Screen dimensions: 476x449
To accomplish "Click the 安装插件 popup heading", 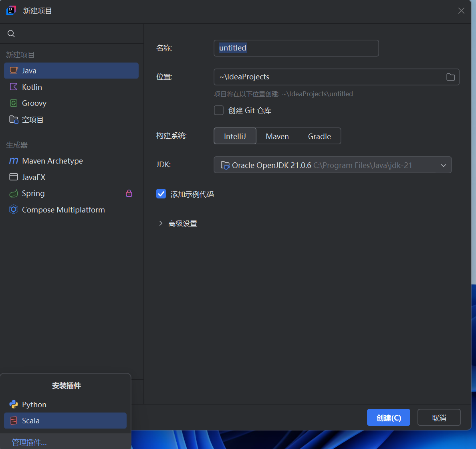I will coord(67,386).
